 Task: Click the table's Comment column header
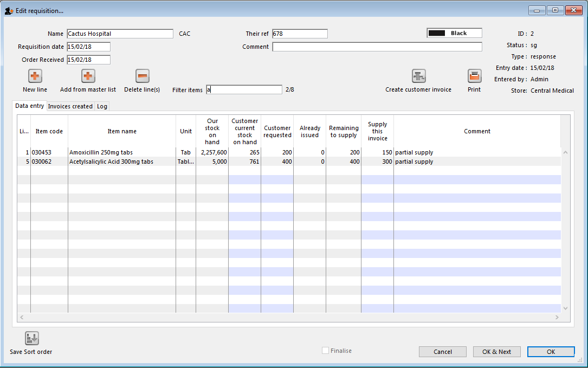point(477,131)
